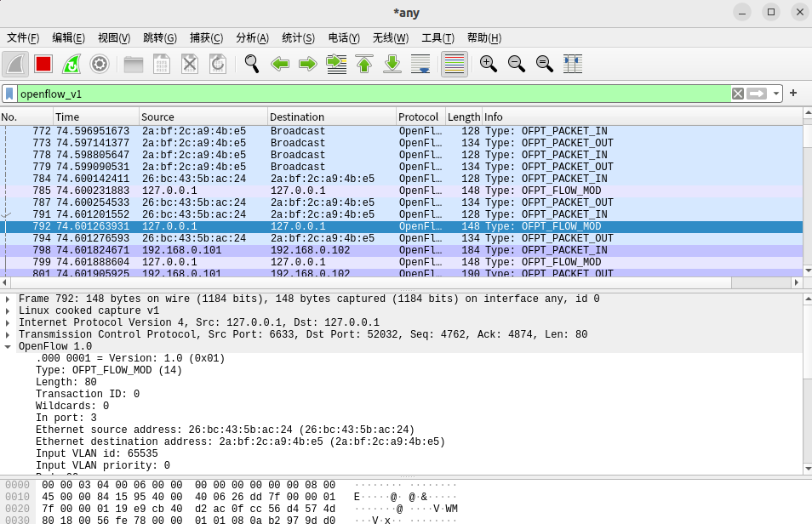812x524 pixels.
Task: Open the 工具(T) menu
Action: [437, 37]
